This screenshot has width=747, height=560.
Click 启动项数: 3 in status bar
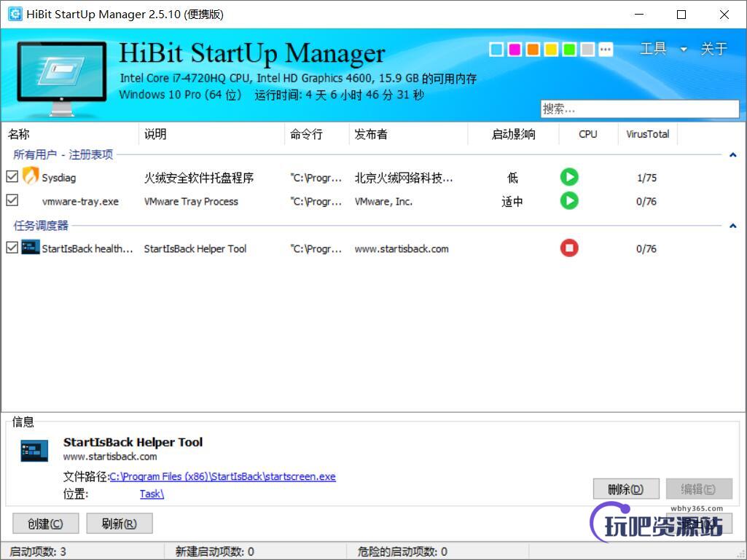(x=38, y=552)
